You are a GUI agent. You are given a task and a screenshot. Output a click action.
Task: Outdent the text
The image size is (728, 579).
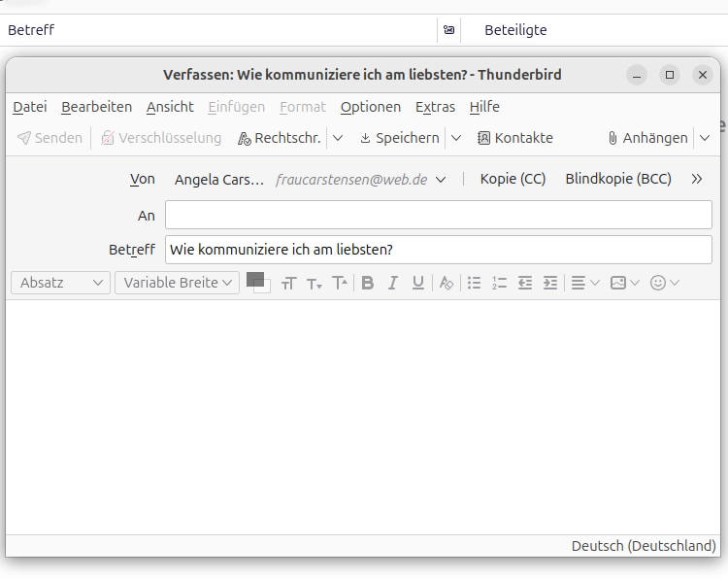coord(524,283)
